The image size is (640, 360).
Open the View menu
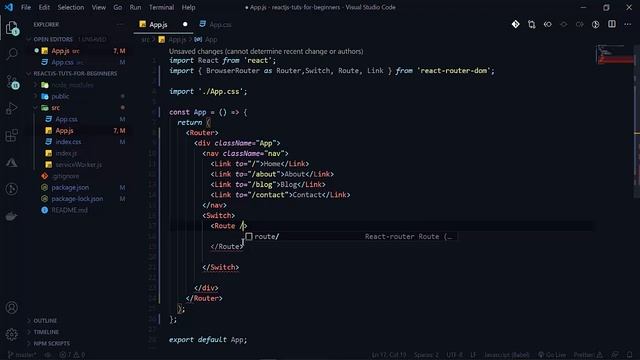(x=98, y=7)
